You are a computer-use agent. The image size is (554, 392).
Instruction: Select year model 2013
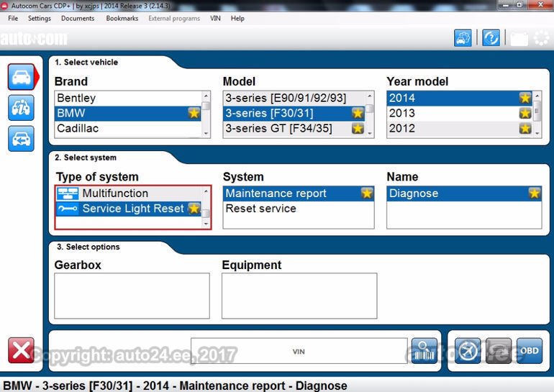pyautogui.click(x=460, y=113)
